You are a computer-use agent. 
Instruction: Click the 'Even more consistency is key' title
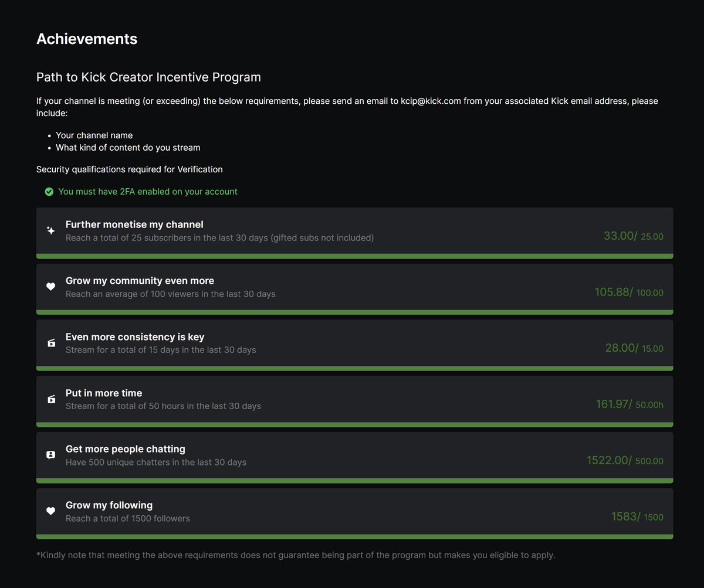(x=135, y=337)
